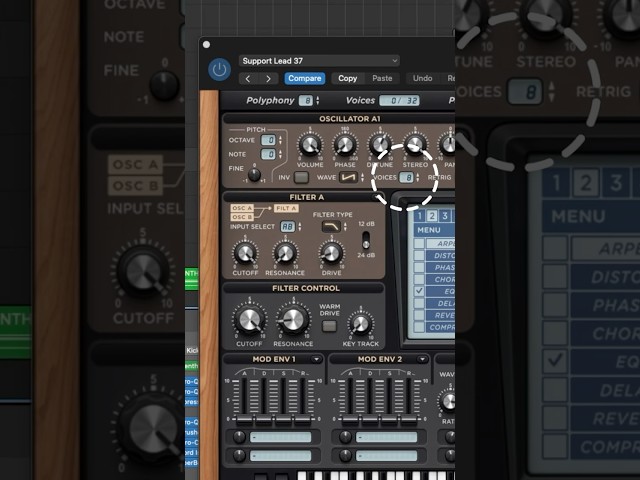Adjust the Filter A Resonance knob
The width and height of the screenshot is (640, 480).
(x=285, y=254)
